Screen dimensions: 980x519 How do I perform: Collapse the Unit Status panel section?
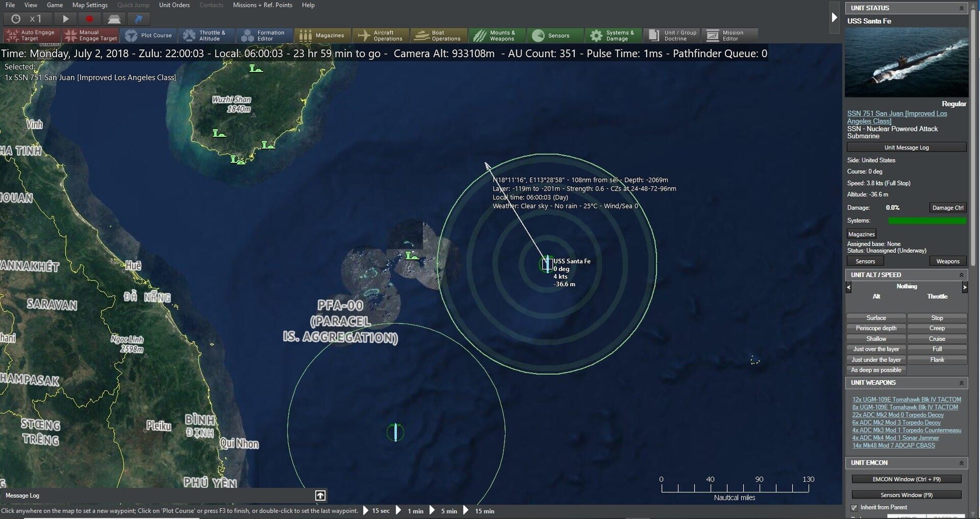(961, 8)
